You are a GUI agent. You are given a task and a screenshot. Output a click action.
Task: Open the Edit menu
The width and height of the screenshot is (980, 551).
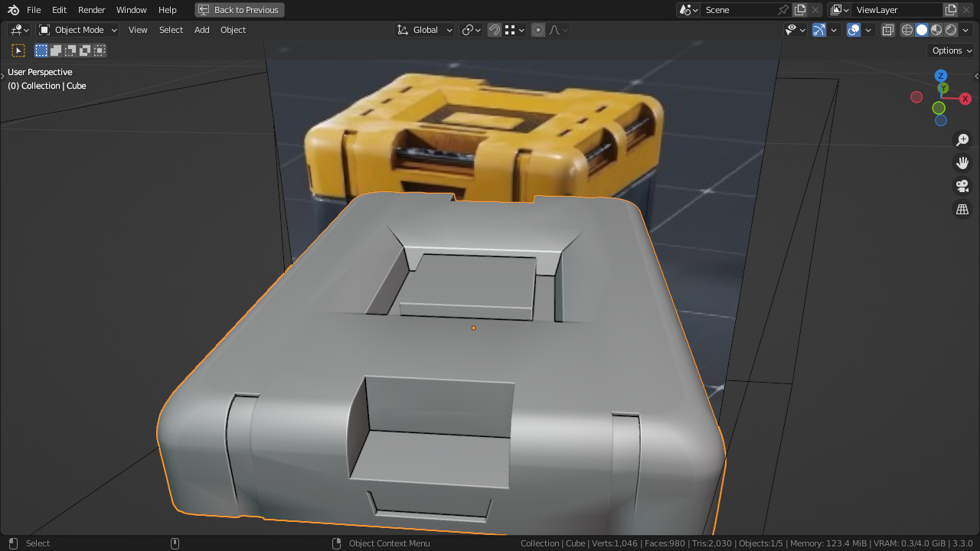click(59, 10)
